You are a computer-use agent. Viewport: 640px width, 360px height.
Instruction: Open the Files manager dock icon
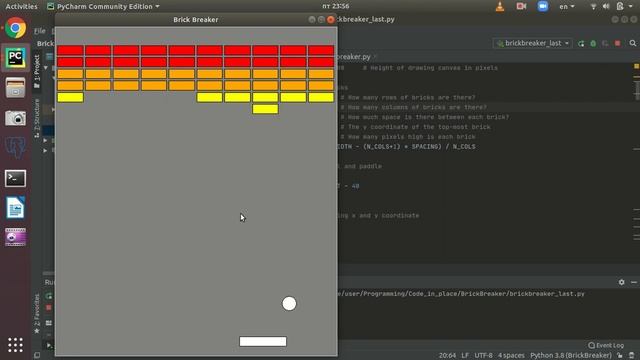point(16,87)
